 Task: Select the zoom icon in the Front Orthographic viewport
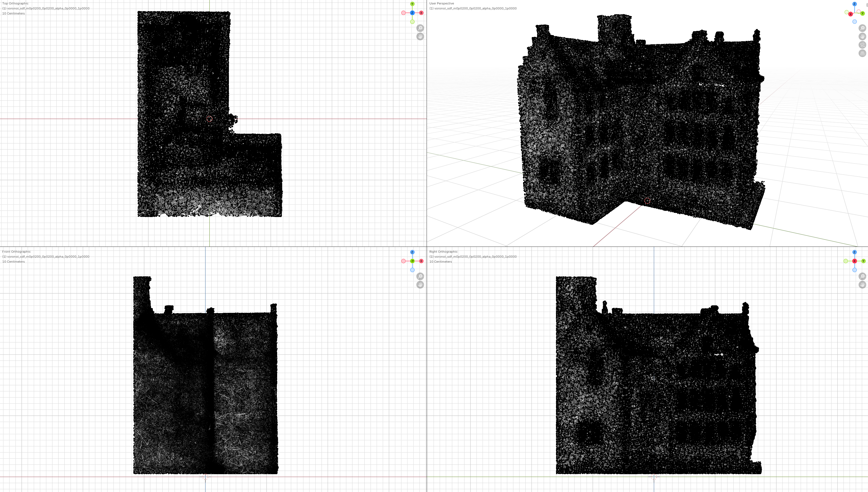[x=420, y=276]
